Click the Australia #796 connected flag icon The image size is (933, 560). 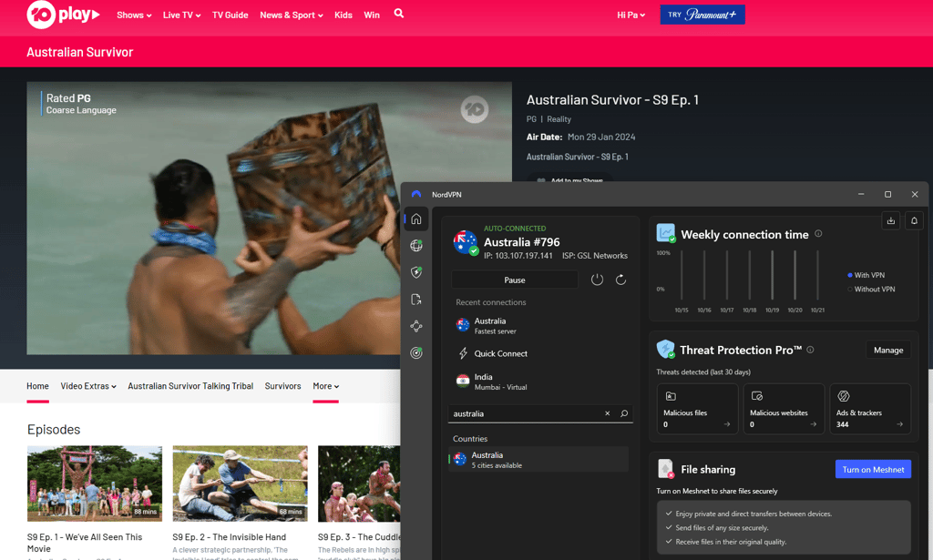coord(465,242)
